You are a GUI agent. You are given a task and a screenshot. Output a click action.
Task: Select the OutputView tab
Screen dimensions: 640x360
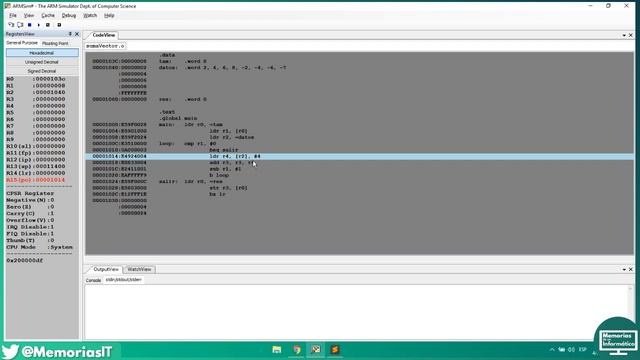[x=105, y=269]
